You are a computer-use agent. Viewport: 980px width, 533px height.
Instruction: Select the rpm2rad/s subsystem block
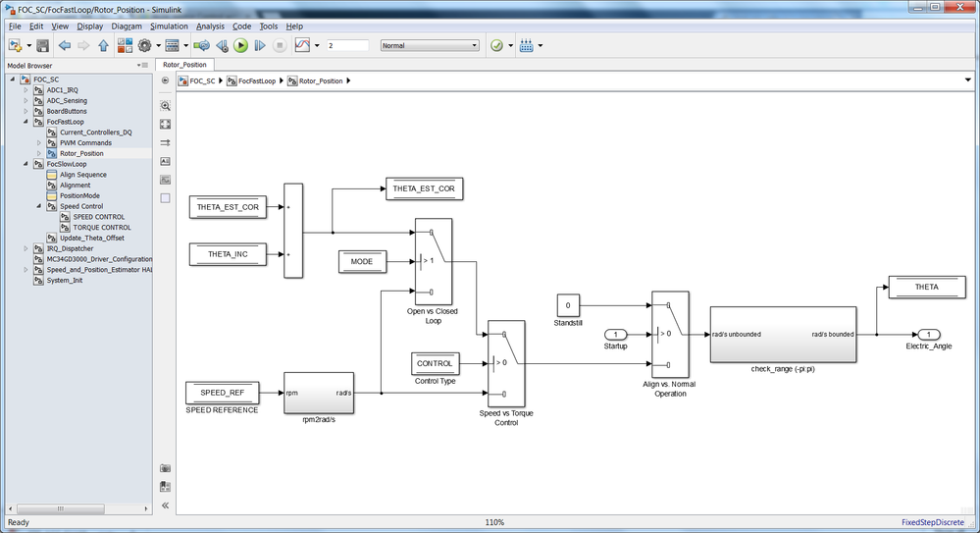(319, 393)
